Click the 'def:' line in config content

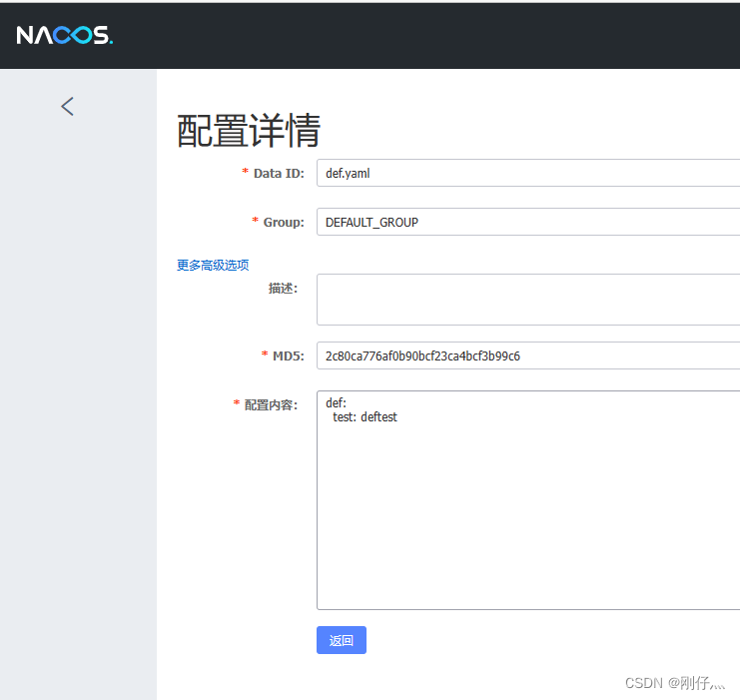click(x=336, y=403)
